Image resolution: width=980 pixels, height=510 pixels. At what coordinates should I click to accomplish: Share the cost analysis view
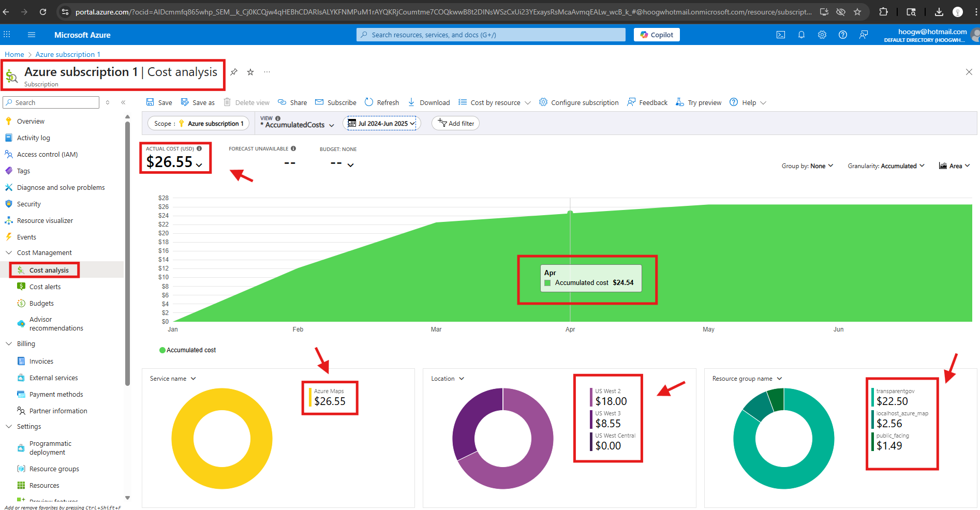coord(292,102)
